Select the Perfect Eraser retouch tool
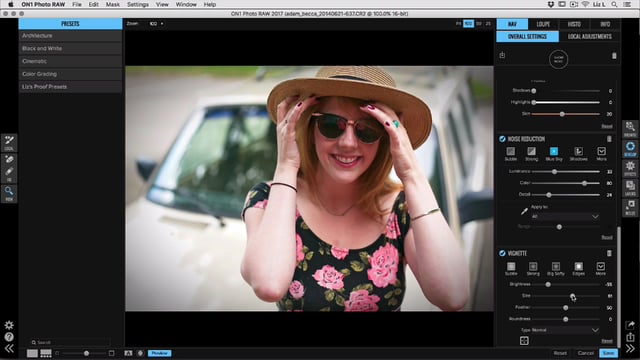This screenshot has height=360, width=640. coord(9,160)
